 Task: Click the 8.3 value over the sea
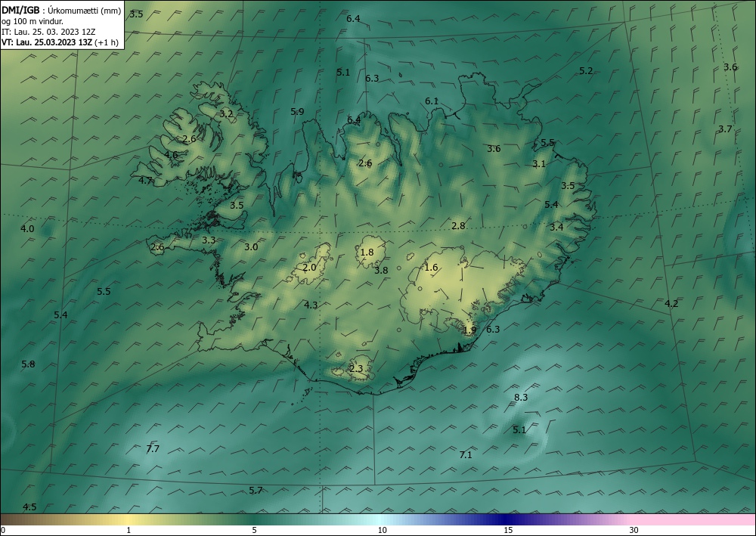521,398
